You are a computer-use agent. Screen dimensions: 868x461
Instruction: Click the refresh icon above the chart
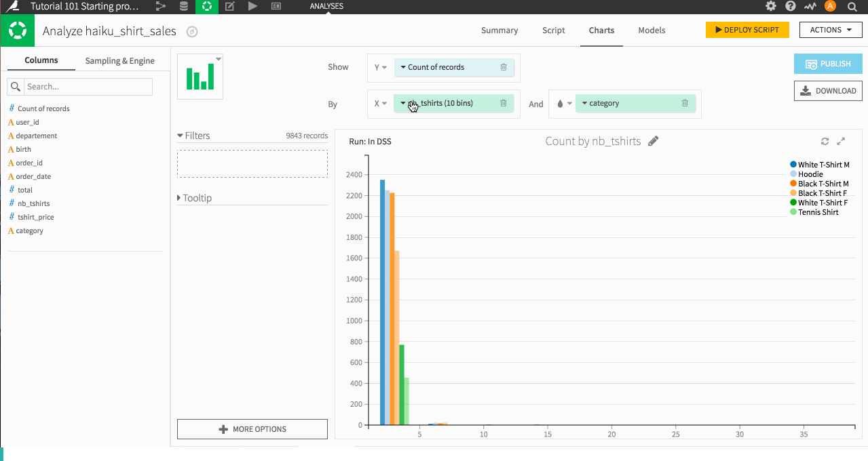pos(825,141)
